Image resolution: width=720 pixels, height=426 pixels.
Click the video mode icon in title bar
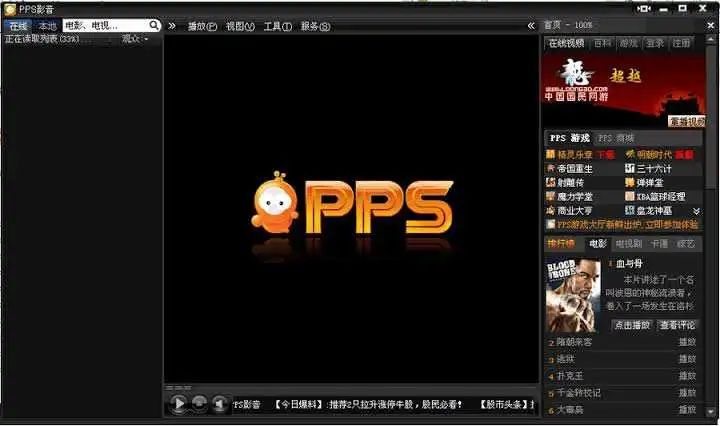pos(644,9)
